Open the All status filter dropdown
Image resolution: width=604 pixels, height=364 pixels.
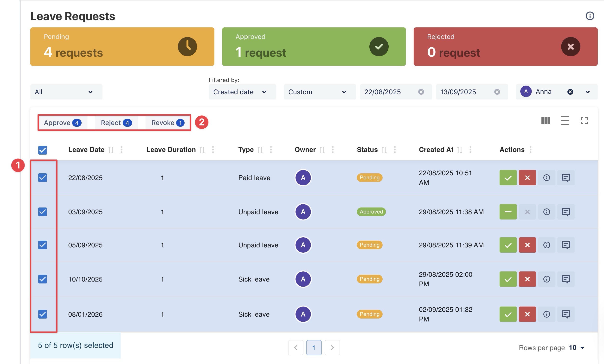pyautogui.click(x=66, y=92)
